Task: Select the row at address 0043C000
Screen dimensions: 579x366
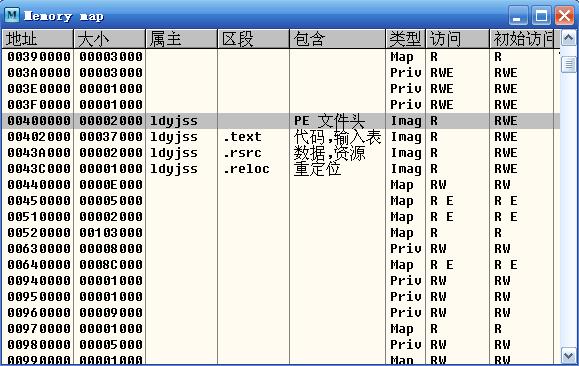Action: [x=281, y=169]
